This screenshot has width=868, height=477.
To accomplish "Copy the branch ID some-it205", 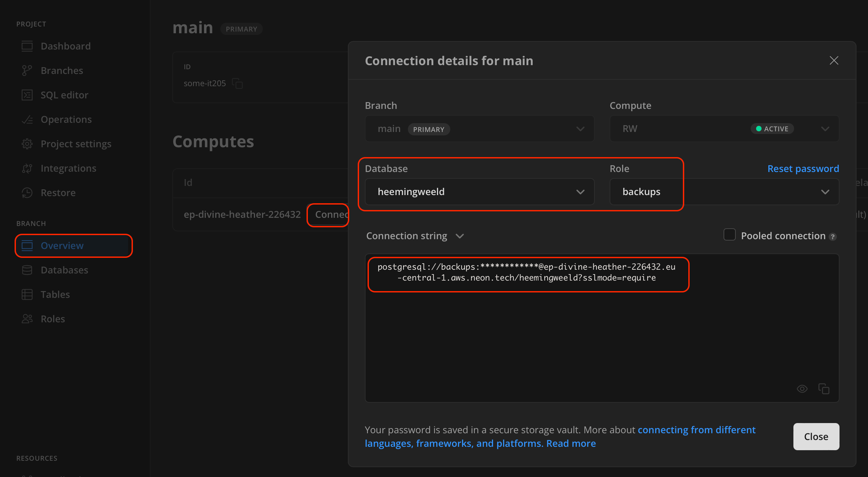I will 237,83.
